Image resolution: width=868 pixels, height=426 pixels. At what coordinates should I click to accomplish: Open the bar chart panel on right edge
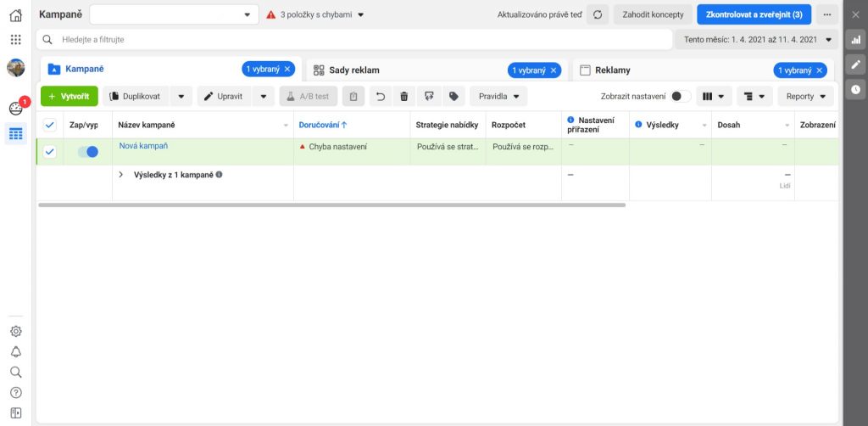click(855, 40)
